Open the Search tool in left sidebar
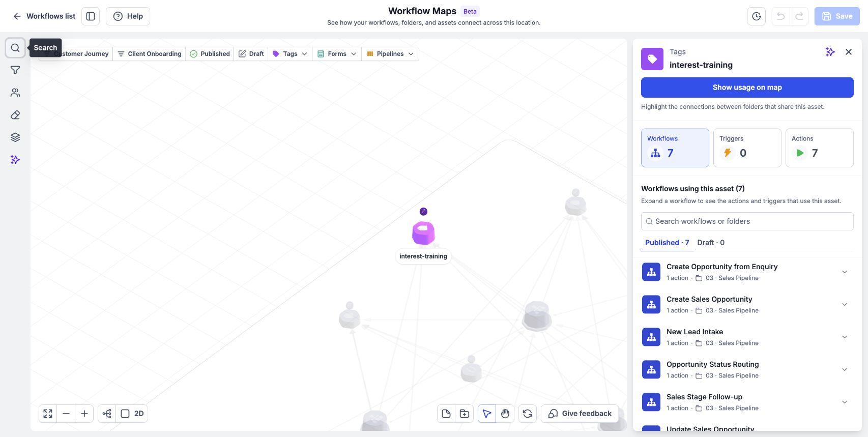 click(15, 48)
